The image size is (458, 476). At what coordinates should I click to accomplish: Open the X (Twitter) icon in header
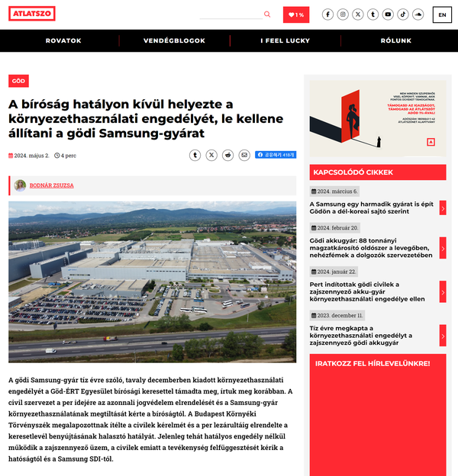(358, 14)
